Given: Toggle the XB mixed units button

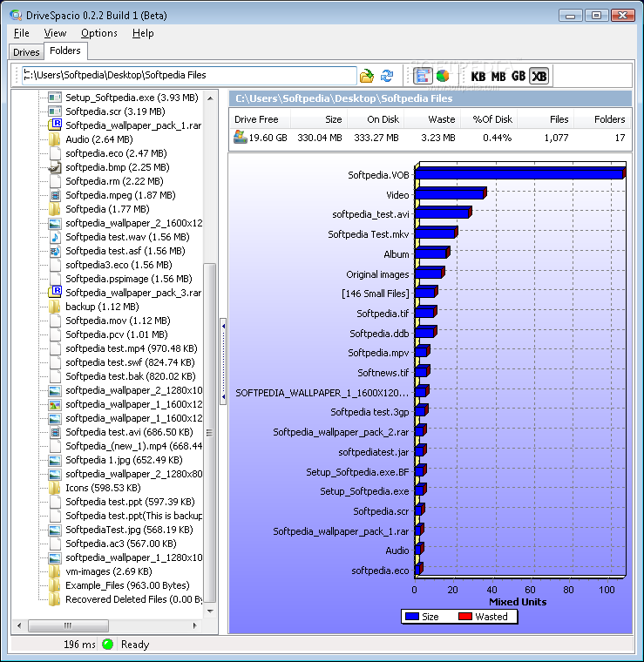Looking at the screenshot, I should click(539, 77).
